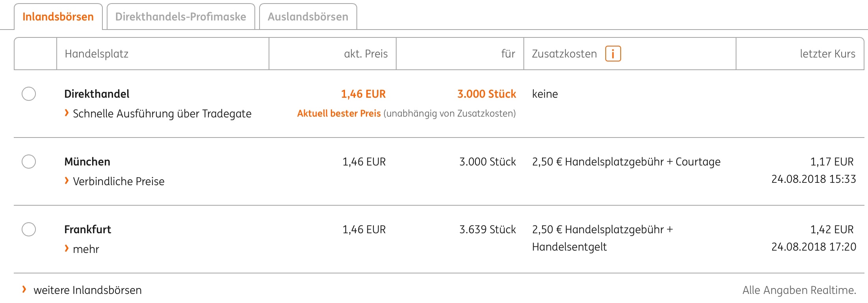Select the München trading venue radio button
This screenshot has height=303, width=868.
coord(29,162)
